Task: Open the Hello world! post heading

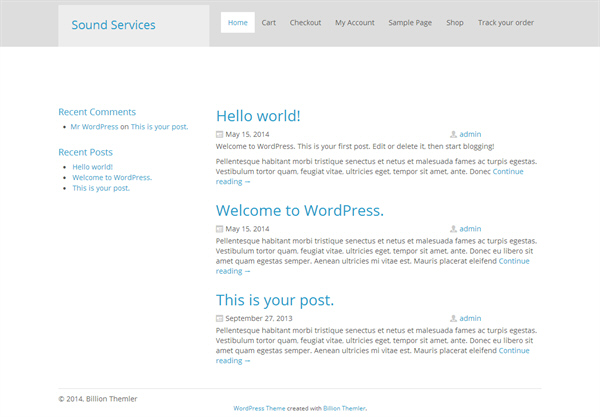Action: tap(258, 116)
